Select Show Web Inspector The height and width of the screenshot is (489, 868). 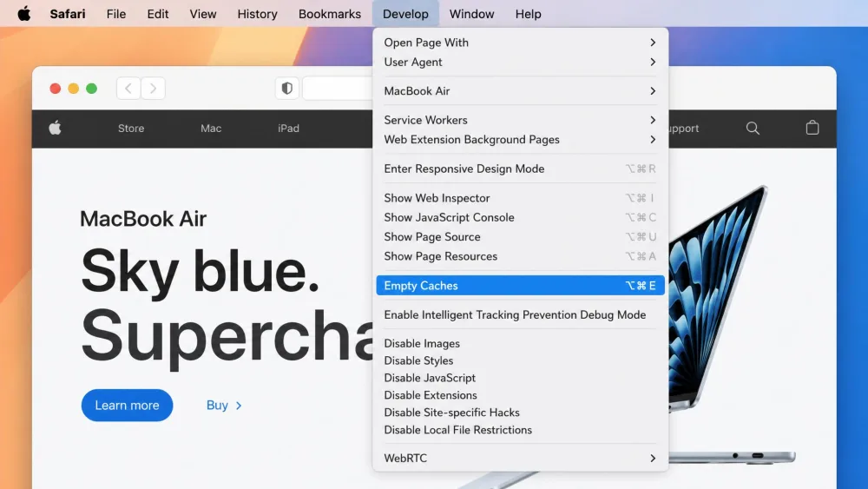coord(520,198)
